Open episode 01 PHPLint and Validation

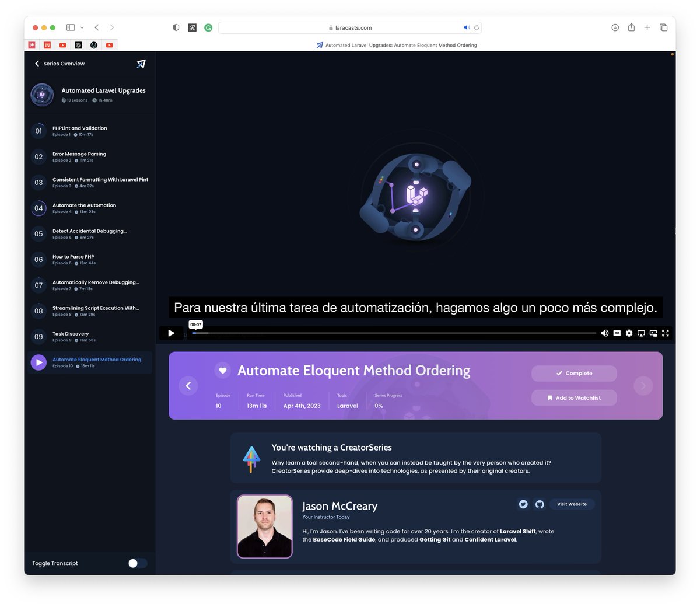tap(90, 131)
